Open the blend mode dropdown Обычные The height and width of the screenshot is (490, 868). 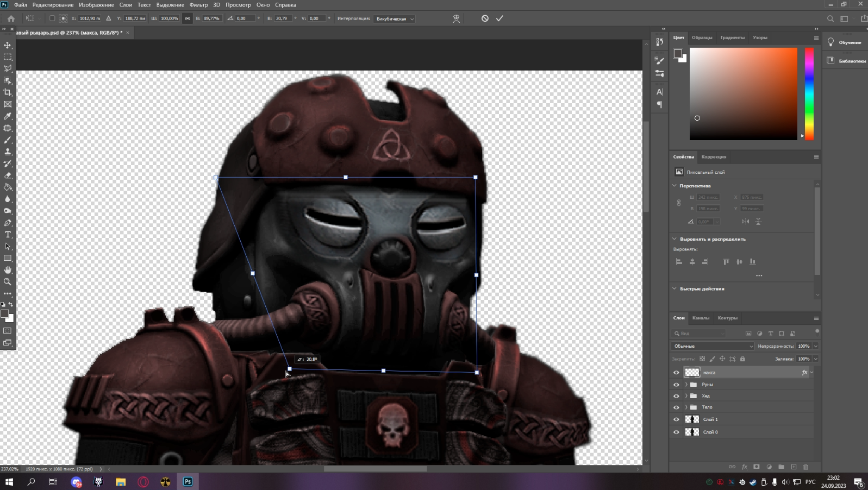pyautogui.click(x=713, y=346)
